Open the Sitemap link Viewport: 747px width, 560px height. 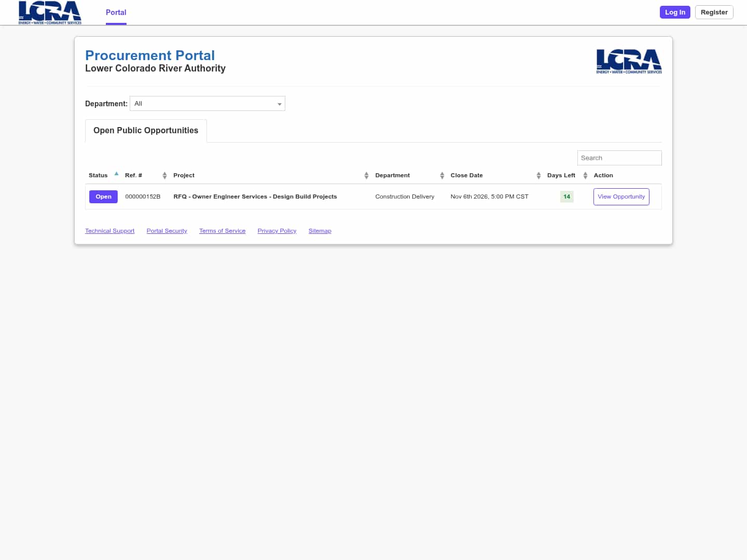tap(320, 231)
